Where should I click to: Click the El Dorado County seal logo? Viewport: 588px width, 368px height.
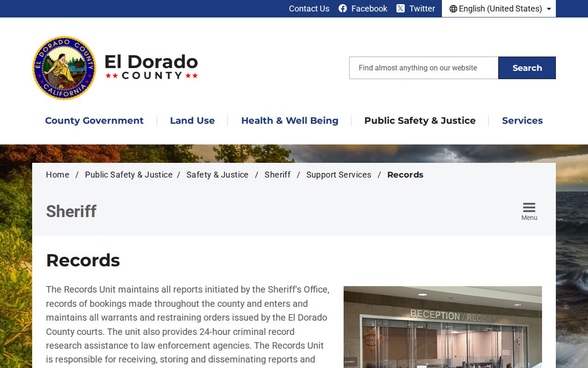point(64,68)
